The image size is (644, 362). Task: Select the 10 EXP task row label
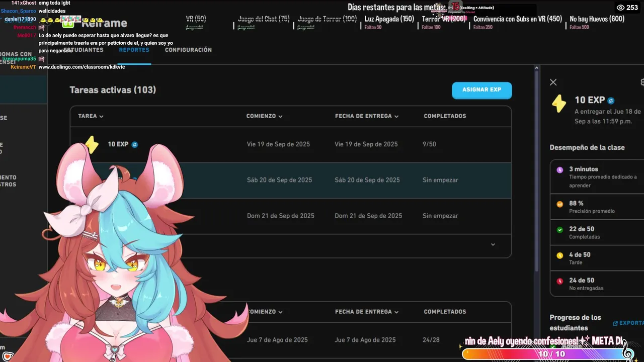click(118, 144)
